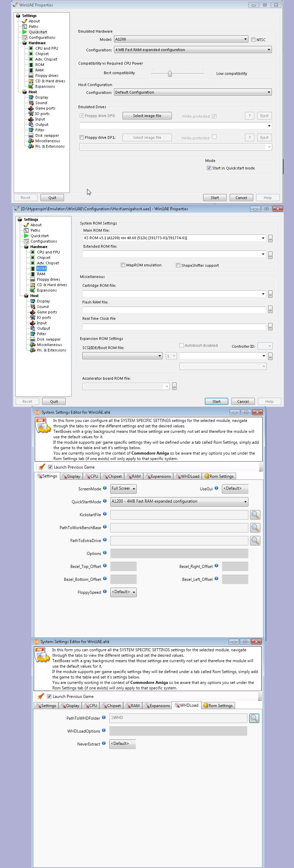Click Select image file for DF0
Screen dimensions: 294x868
pyautogui.click(x=147, y=116)
